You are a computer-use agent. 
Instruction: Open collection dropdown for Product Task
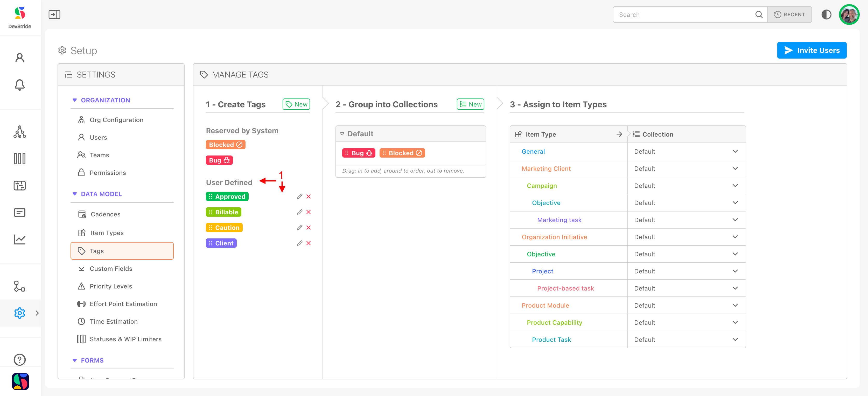735,340
